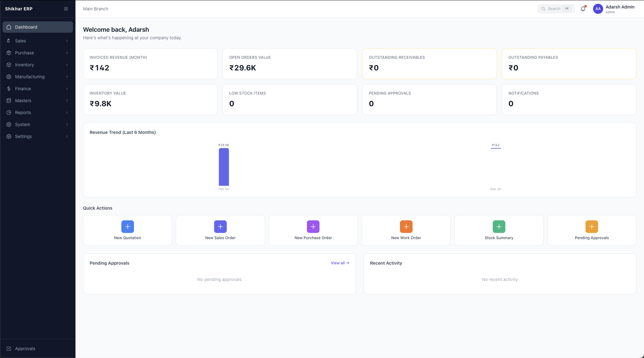Click New Quotation label
The width and height of the screenshot is (644, 358).
pyautogui.click(x=128, y=238)
